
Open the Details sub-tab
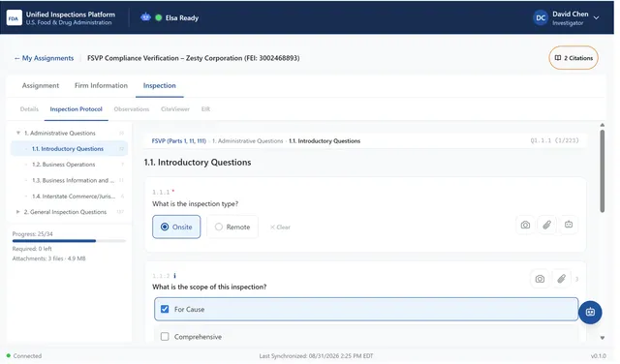pyautogui.click(x=29, y=109)
